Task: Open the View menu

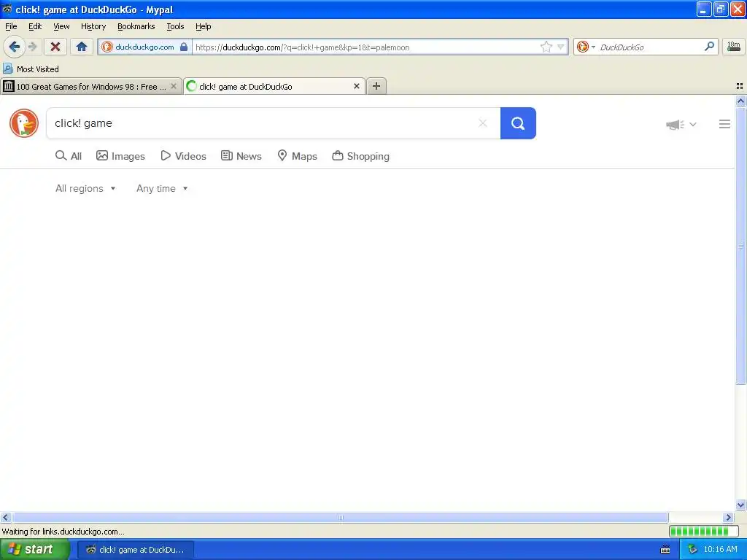Action: point(61,26)
